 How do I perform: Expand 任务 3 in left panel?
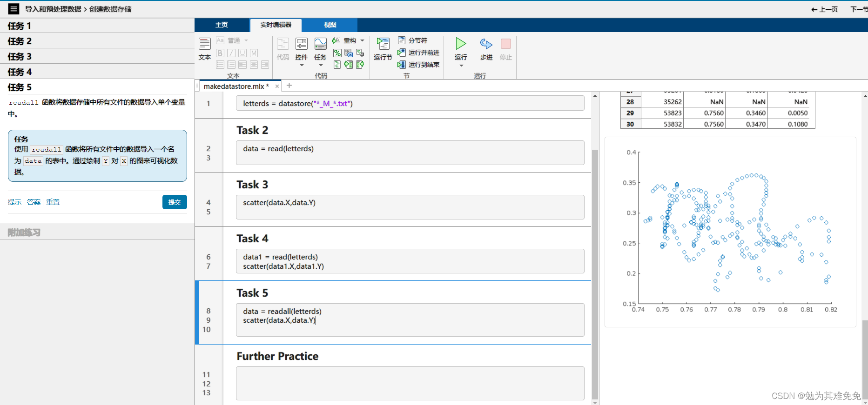(x=97, y=56)
